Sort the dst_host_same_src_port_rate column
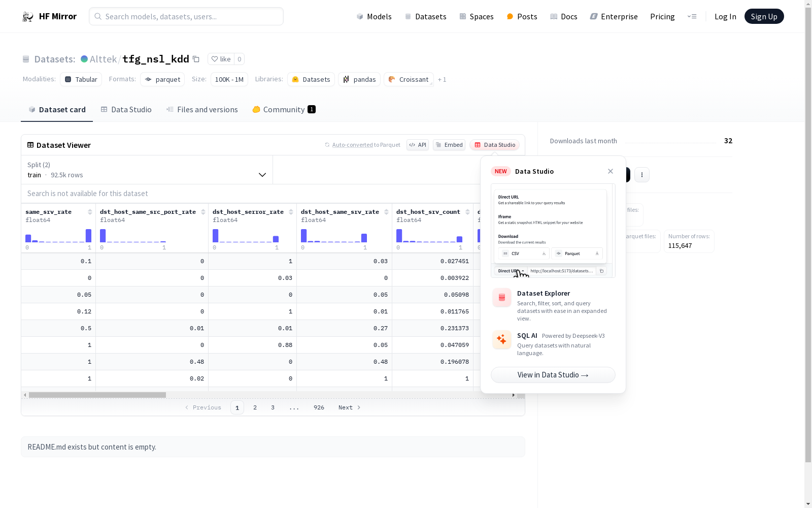Viewport: 812px width, 508px height. [x=203, y=212]
